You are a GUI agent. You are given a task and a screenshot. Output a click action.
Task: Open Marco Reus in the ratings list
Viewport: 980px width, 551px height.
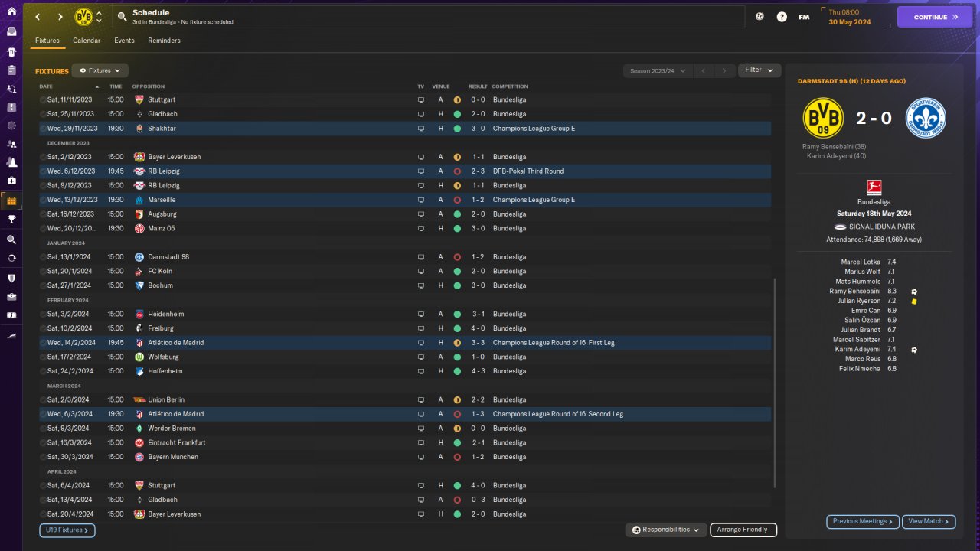tap(863, 359)
